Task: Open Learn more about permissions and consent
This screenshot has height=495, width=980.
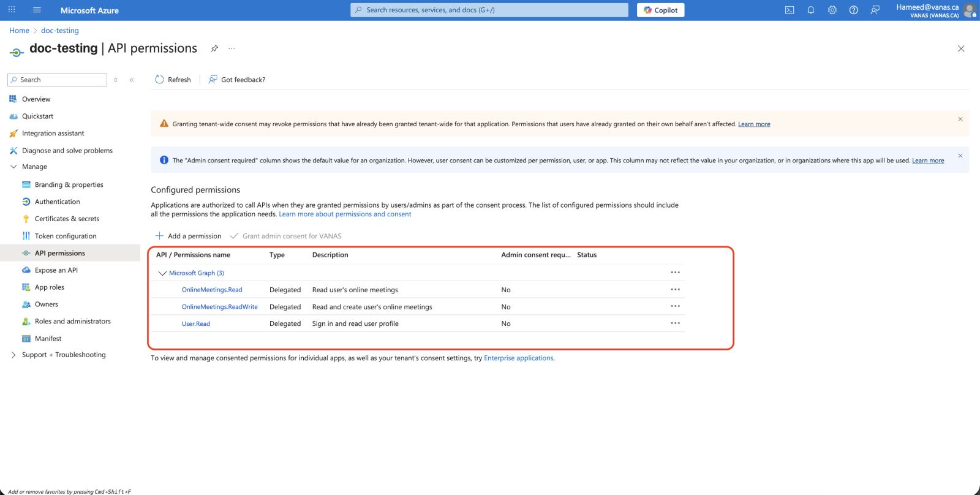Action: pos(345,214)
